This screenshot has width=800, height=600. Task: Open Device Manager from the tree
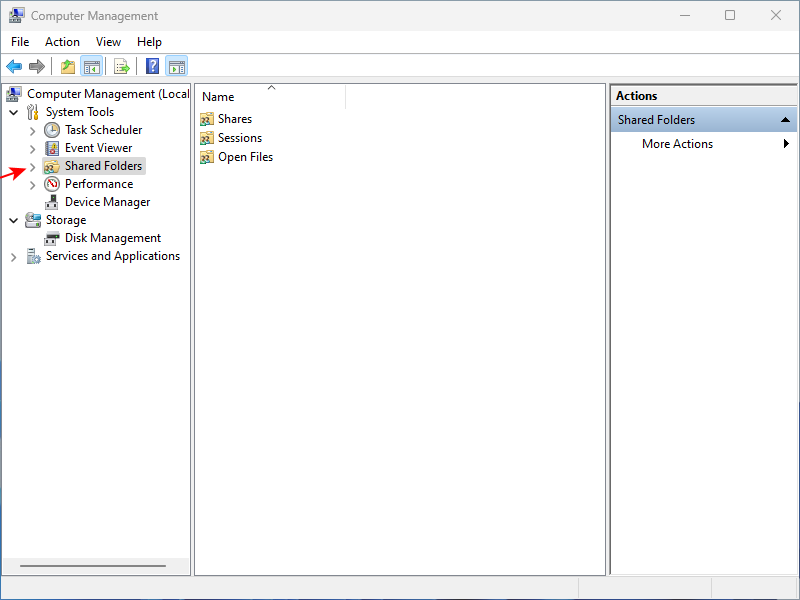coord(108,202)
